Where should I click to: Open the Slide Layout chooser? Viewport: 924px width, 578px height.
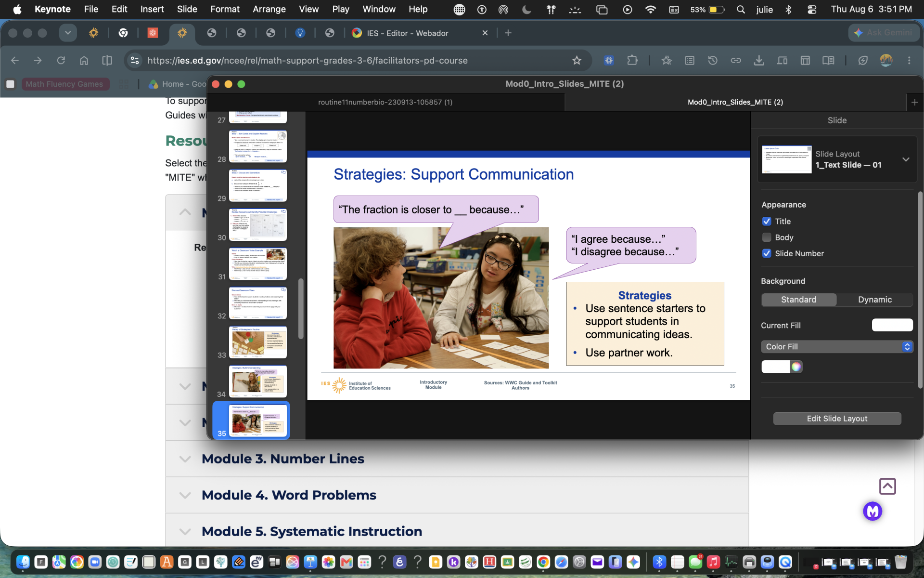click(x=837, y=159)
